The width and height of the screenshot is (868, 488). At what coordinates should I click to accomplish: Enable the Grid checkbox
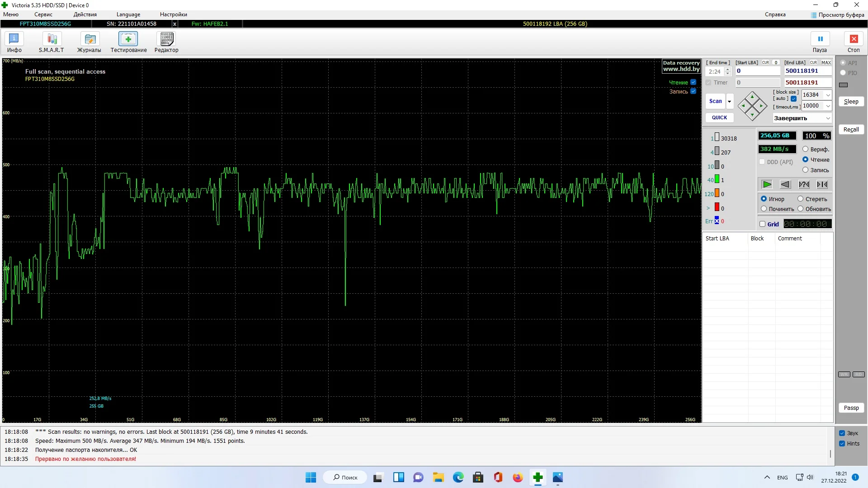point(763,224)
